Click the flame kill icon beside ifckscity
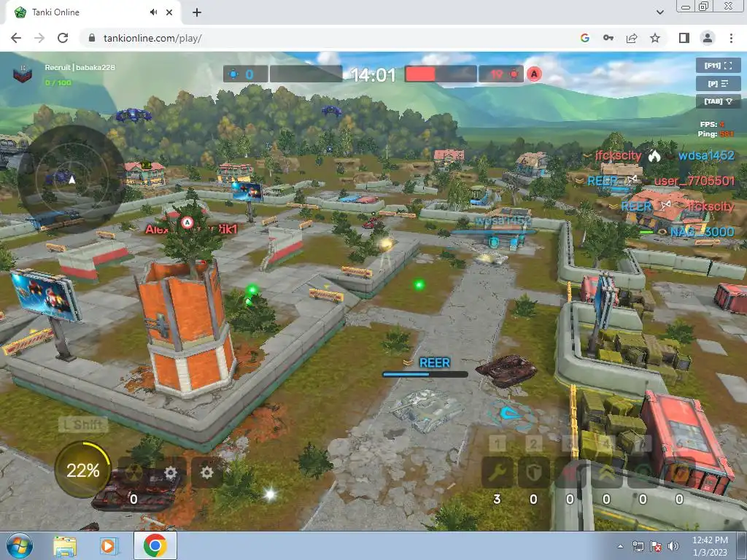Image resolution: width=747 pixels, height=560 pixels. [654, 156]
